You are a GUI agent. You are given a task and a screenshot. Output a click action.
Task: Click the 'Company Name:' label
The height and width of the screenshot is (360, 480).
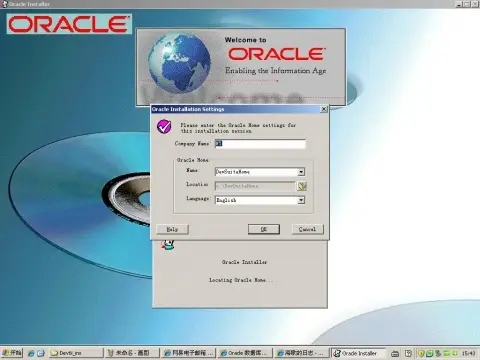click(193, 144)
